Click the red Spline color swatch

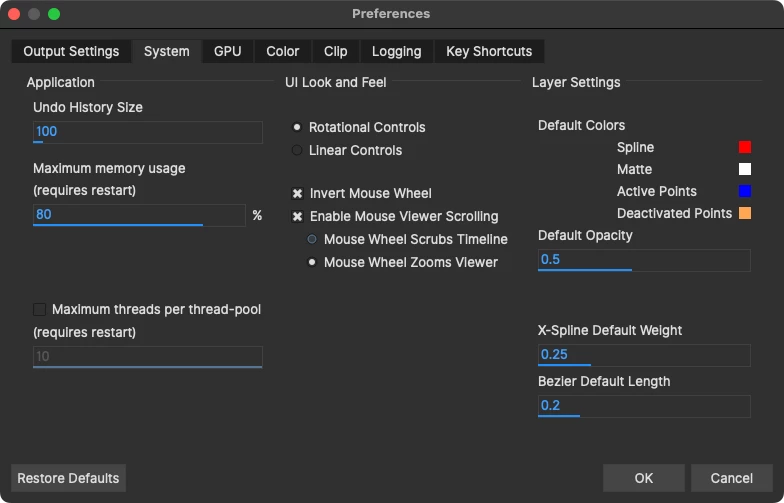click(x=744, y=147)
